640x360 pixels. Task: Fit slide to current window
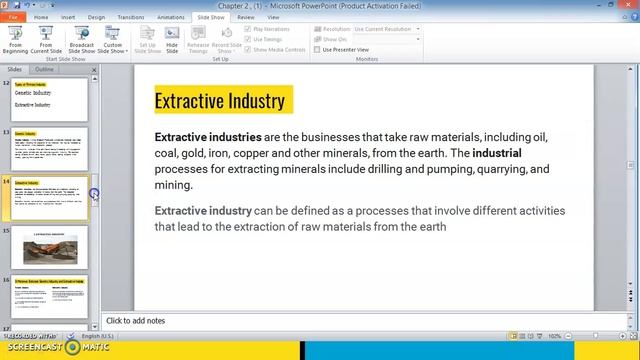pos(633,336)
